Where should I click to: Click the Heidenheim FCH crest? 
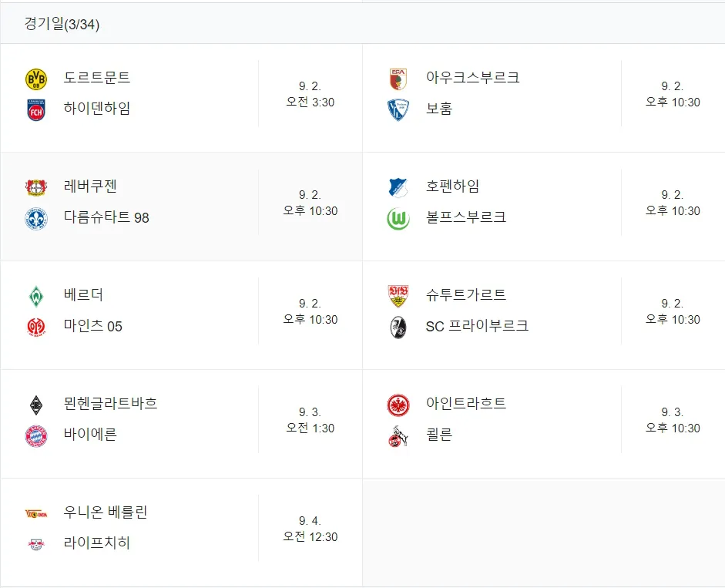click(36, 110)
